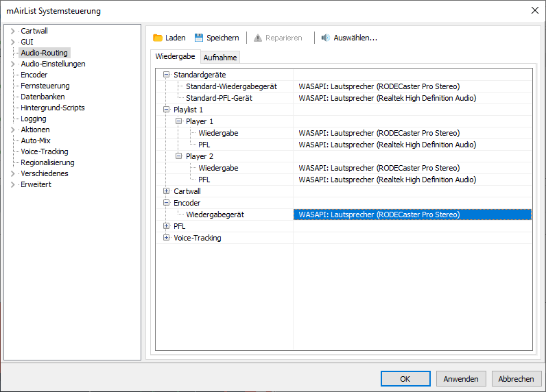Close the mAirList Systemsteuerung window
The height and width of the screenshot is (392, 546).
click(535, 10)
